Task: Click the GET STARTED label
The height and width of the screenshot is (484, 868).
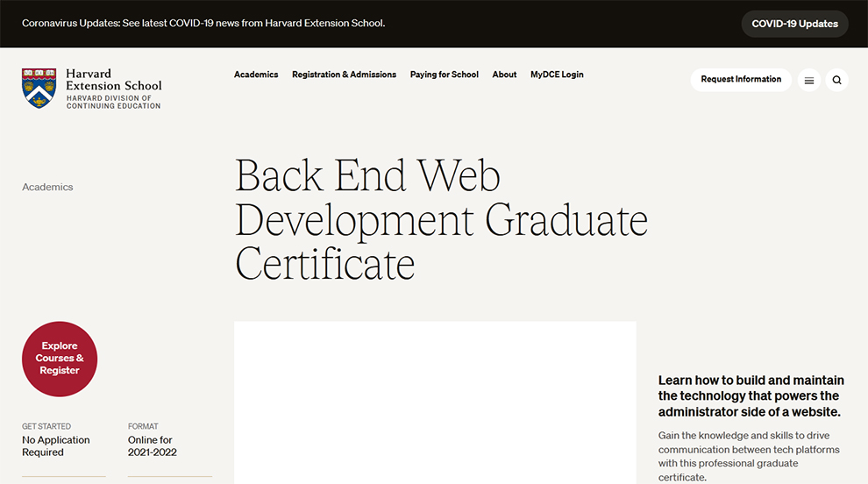Action: pos(46,426)
